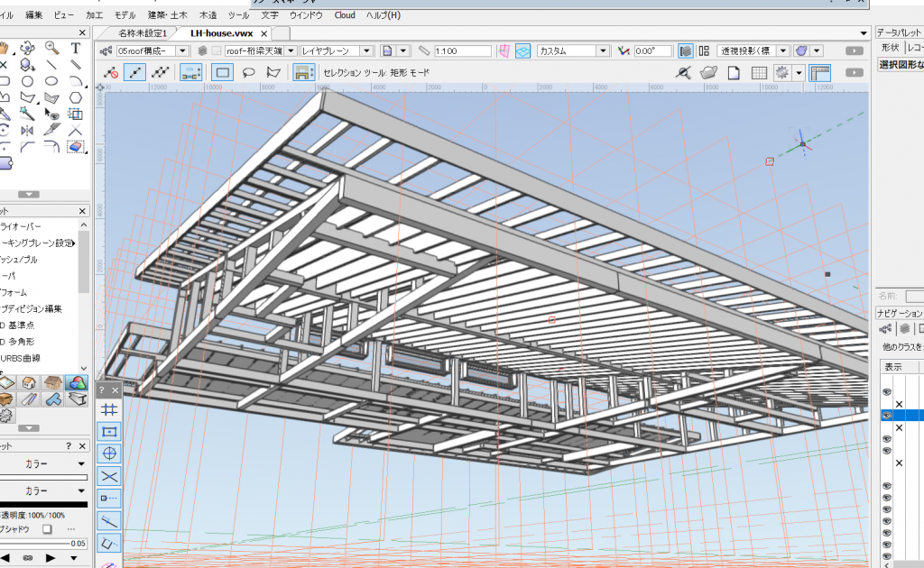Choose the lasso selection mode
The width and height of the screenshot is (924, 568).
point(249,72)
